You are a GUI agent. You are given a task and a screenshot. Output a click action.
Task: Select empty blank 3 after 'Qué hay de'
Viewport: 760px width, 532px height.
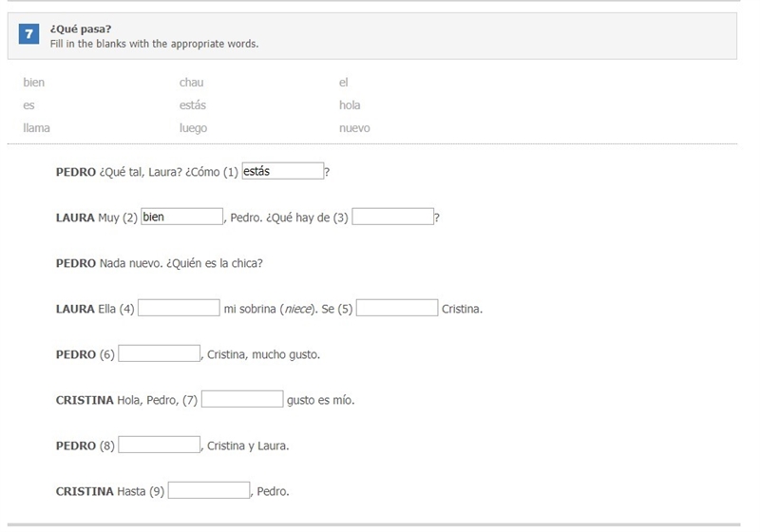tap(393, 217)
